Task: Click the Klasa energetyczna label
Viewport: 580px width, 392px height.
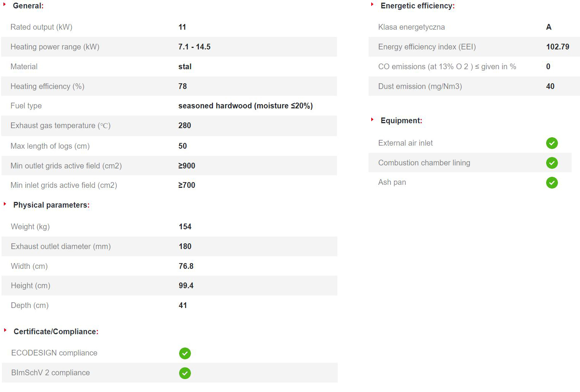Action: coord(412,27)
